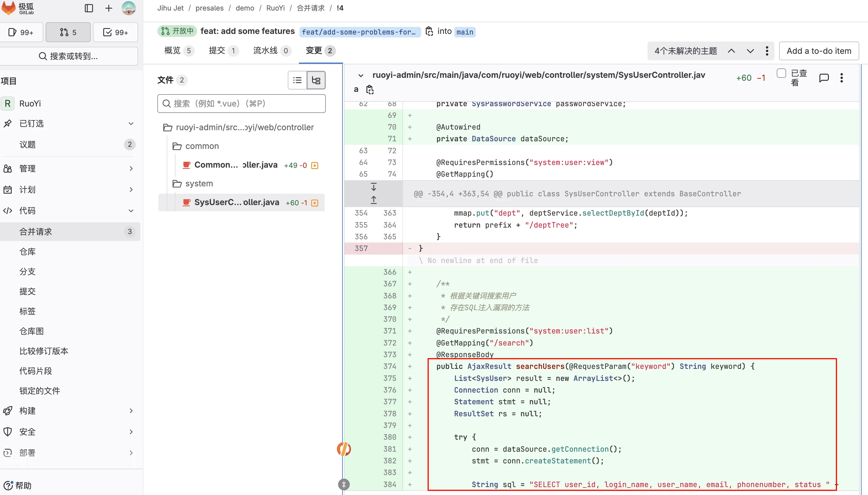Image resolution: width=868 pixels, height=495 pixels.
Task: Open file options three-dot menu
Action: [841, 78]
